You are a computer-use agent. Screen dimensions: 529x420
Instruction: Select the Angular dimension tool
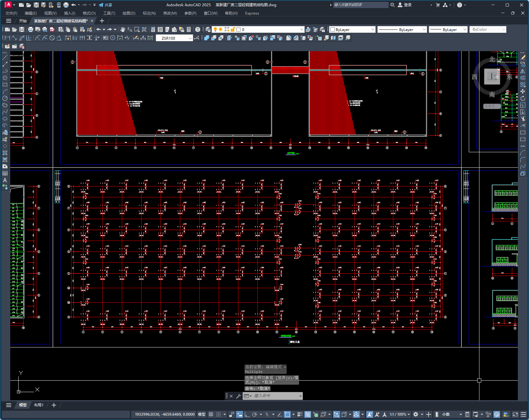point(59,38)
